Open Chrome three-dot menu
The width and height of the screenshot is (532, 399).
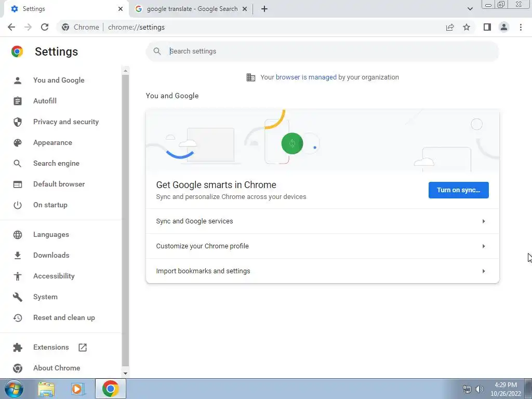(521, 27)
